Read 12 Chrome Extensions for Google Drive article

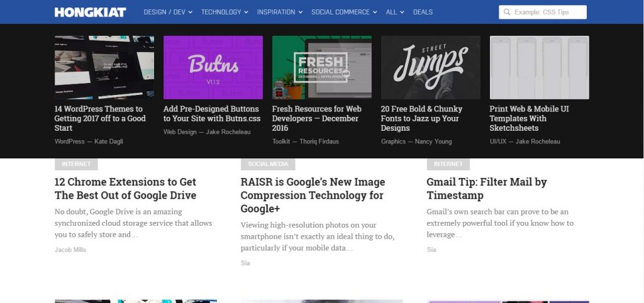(125, 189)
